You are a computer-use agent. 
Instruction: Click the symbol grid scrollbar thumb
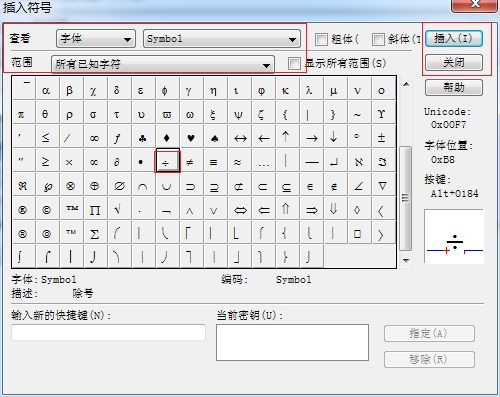tap(405, 198)
